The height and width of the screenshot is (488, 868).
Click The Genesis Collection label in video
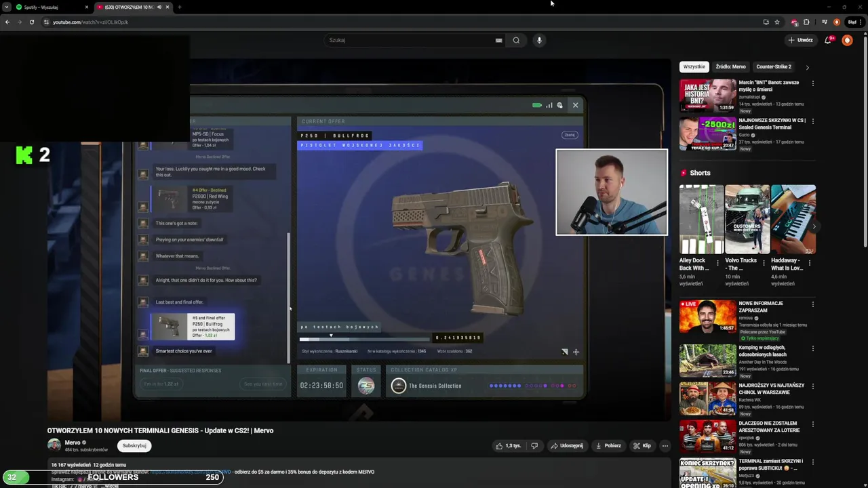(435, 386)
